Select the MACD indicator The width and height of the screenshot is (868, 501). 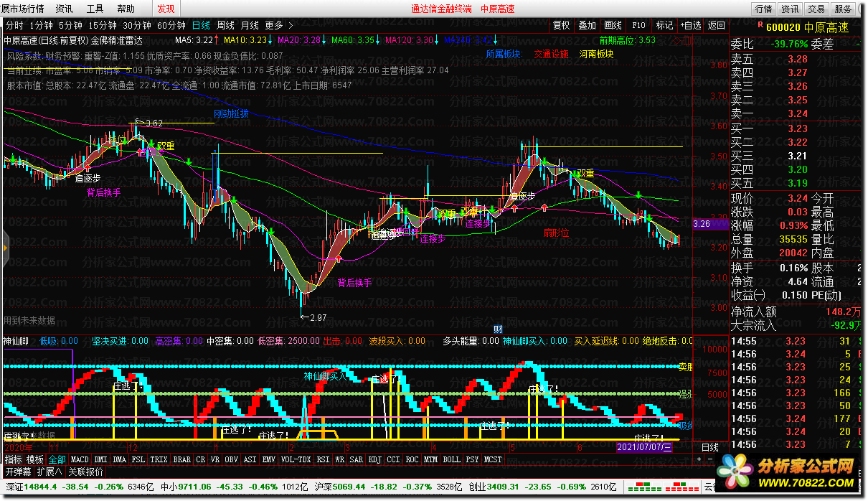pyautogui.click(x=80, y=459)
